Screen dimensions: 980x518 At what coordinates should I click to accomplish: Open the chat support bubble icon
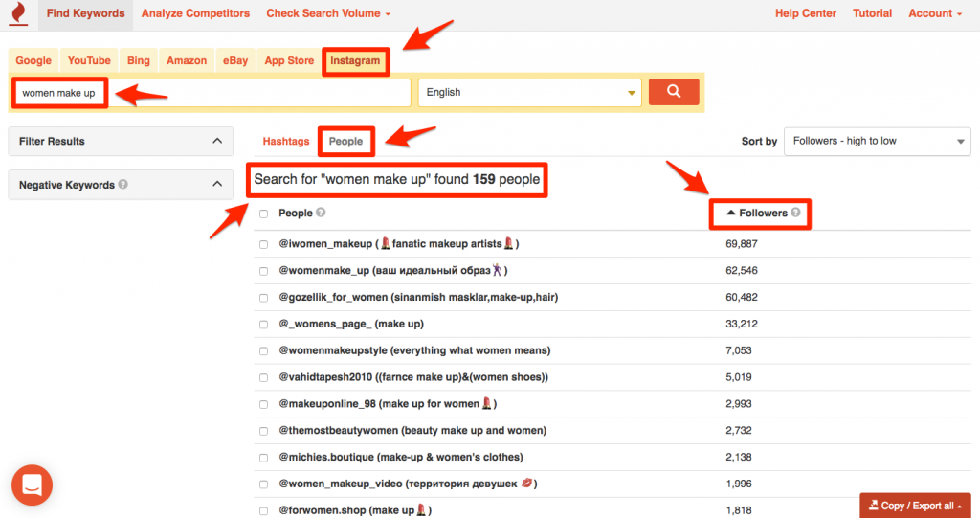tap(32, 484)
